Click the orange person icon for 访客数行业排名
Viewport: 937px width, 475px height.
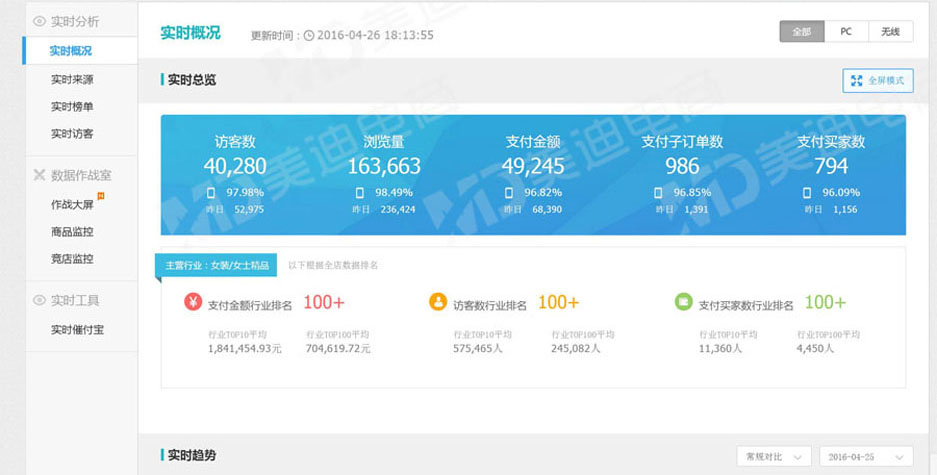pyautogui.click(x=438, y=302)
